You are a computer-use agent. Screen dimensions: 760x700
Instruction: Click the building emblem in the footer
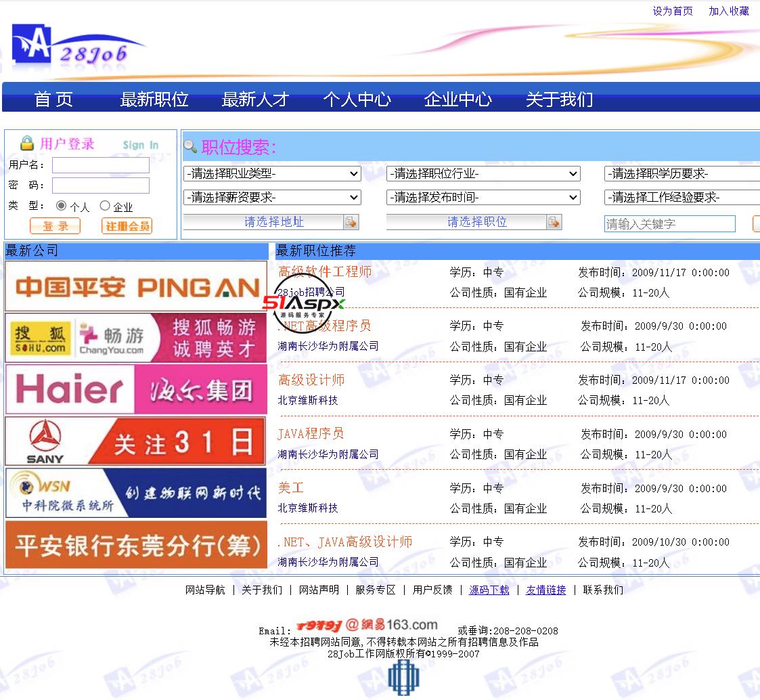[403, 678]
